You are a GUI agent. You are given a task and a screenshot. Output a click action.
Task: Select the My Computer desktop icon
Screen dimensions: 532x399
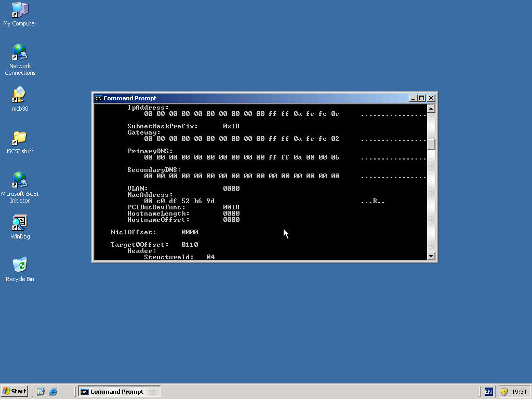click(x=20, y=10)
